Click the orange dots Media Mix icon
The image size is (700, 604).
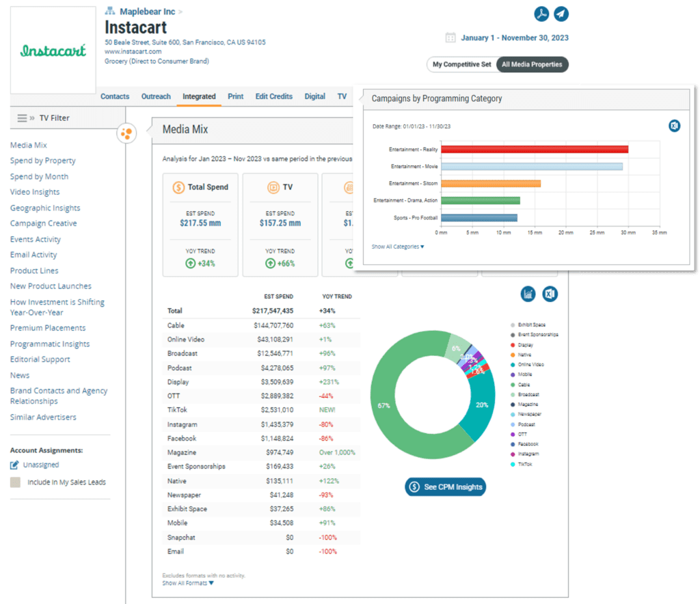pos(126,133)
